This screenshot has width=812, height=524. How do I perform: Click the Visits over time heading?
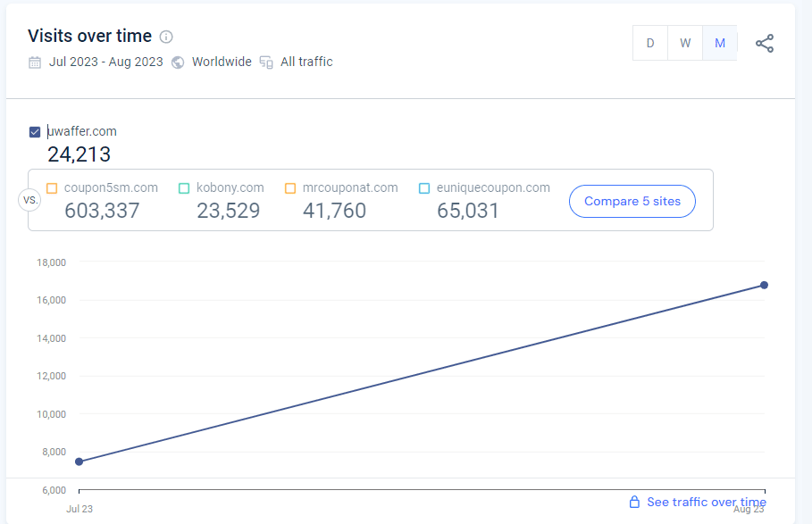[89, 36]
